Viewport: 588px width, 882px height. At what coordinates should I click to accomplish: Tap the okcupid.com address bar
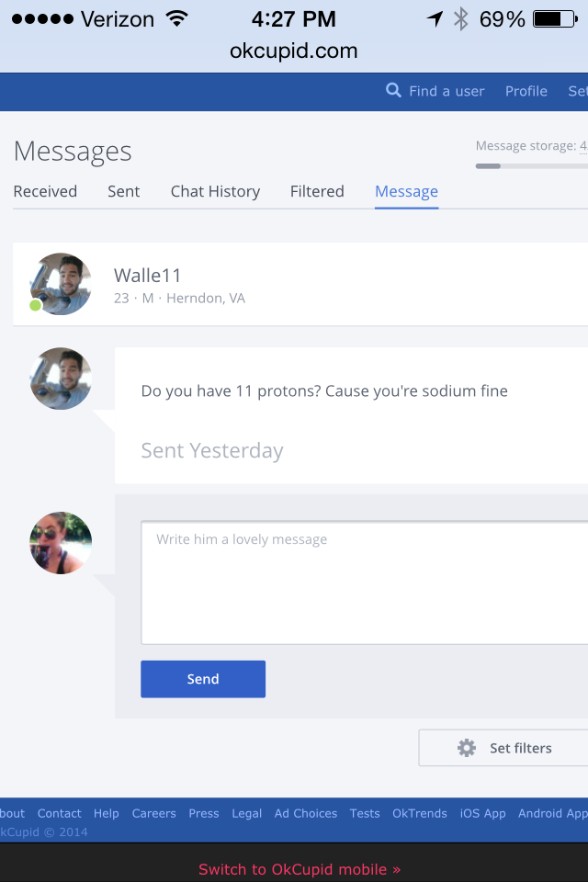coord(294,51)
